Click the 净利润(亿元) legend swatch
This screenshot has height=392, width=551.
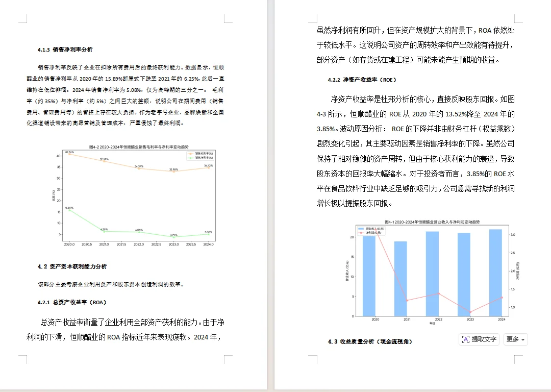point(361,233)
